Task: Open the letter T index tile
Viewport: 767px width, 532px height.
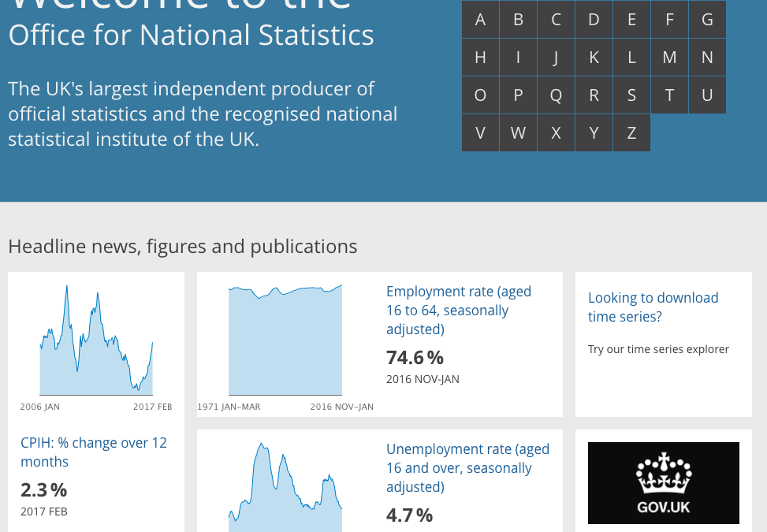Action: coord(670,95)
